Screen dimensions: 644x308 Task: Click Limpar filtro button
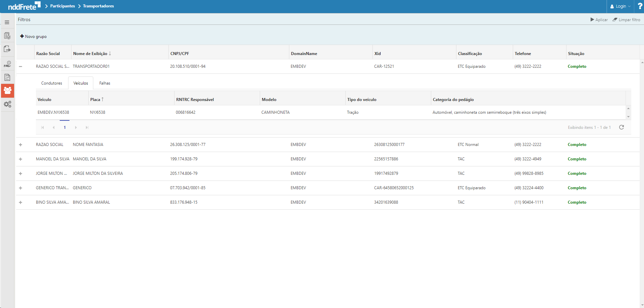click(x=626, y=20)
